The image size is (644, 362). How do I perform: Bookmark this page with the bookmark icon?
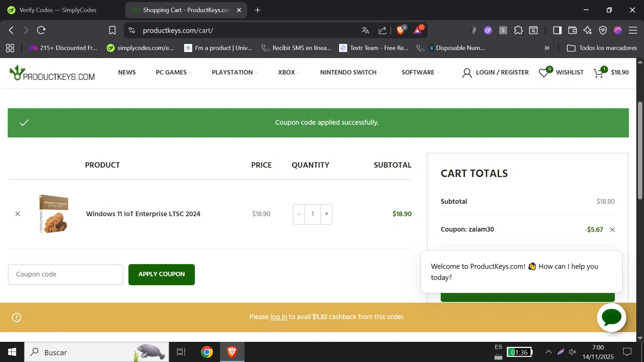tap(112, 30)
